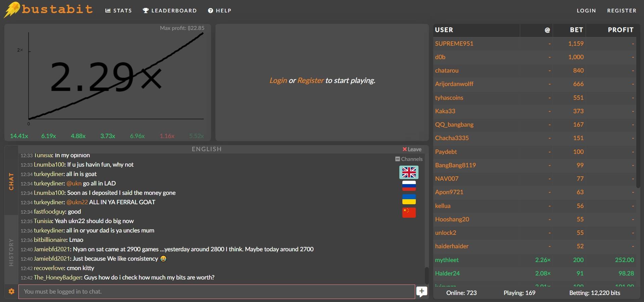Open player chatarou profile
The height and width of the screenshot is (302, 644).
click(x=447, y=71)
